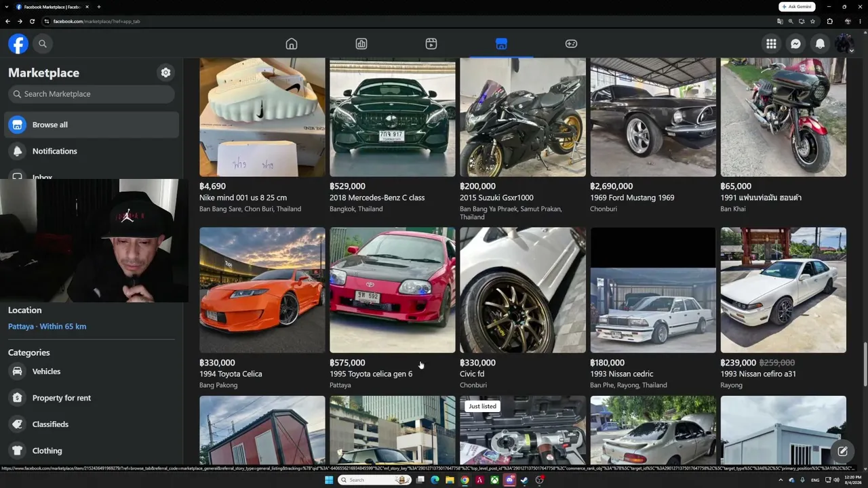Open the Vehicles category
Screen dimensions: 868x488
92,371
